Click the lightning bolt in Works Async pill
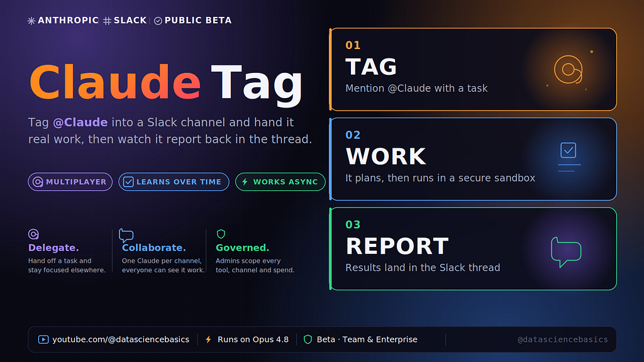 [245, 182]
